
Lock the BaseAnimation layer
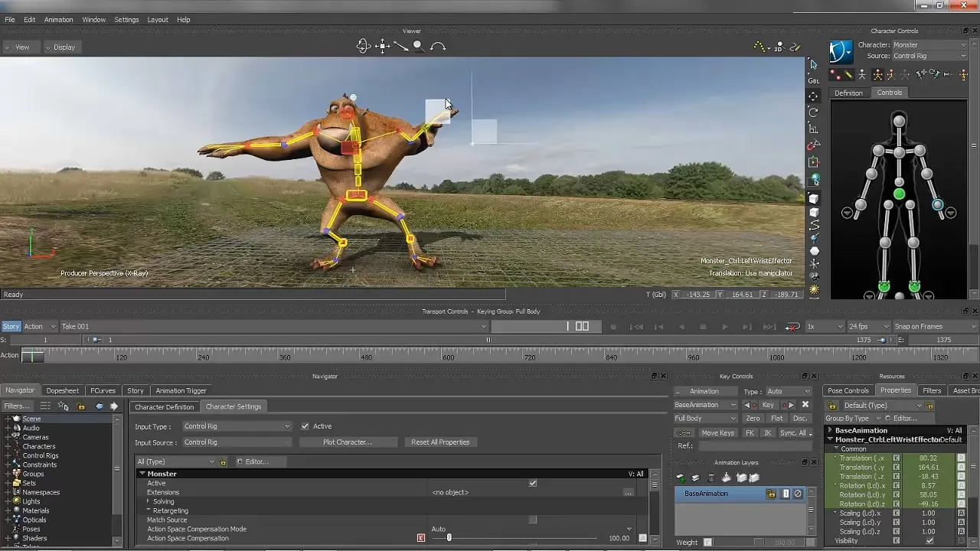(771, 493)
